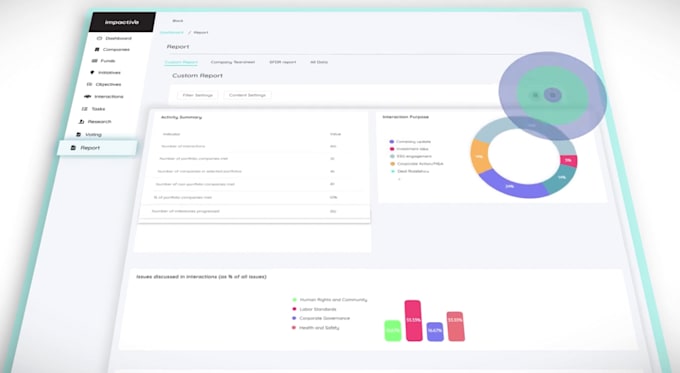
Task: Click the Number of non-portfolio companies met row
Action: [256, 184]
